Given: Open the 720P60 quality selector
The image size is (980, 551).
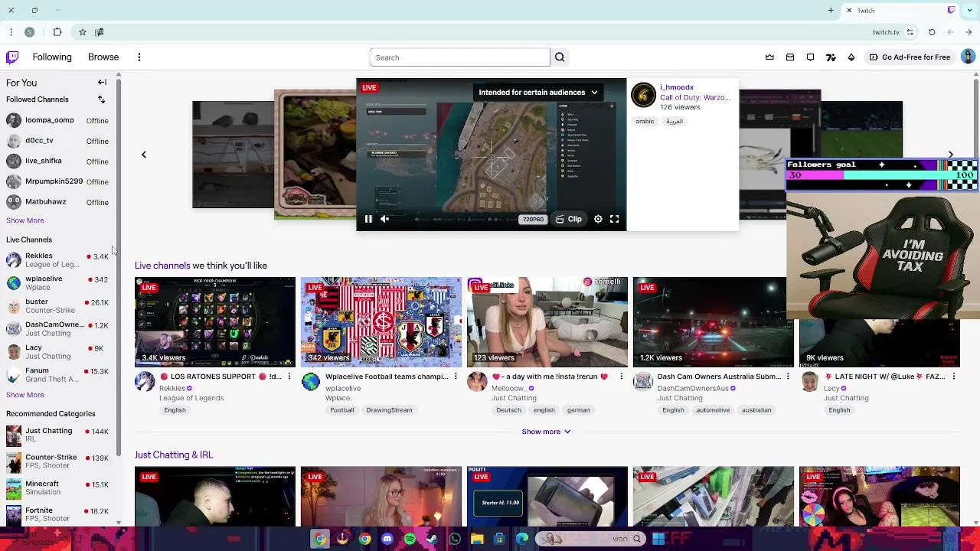Looking at the screenshot, I should point(533,220).
